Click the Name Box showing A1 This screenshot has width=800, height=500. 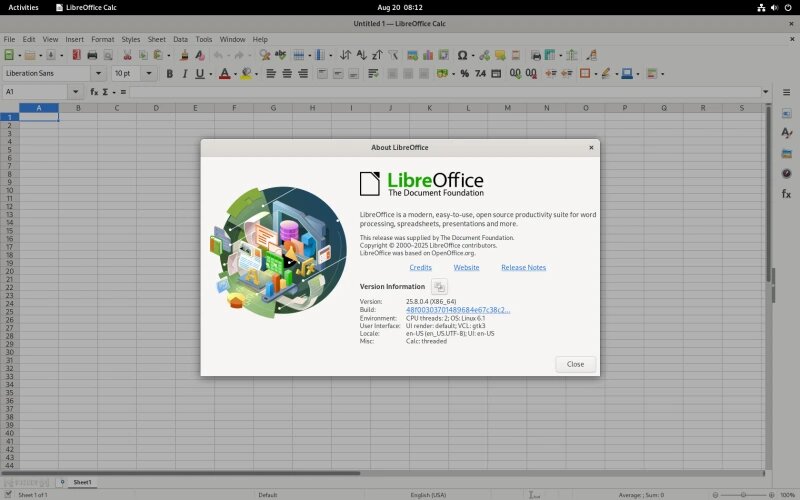[x=35, y=92]
